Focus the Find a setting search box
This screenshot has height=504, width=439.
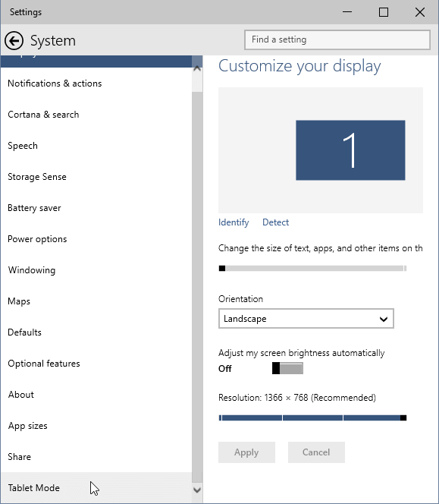tap(337, 40)
